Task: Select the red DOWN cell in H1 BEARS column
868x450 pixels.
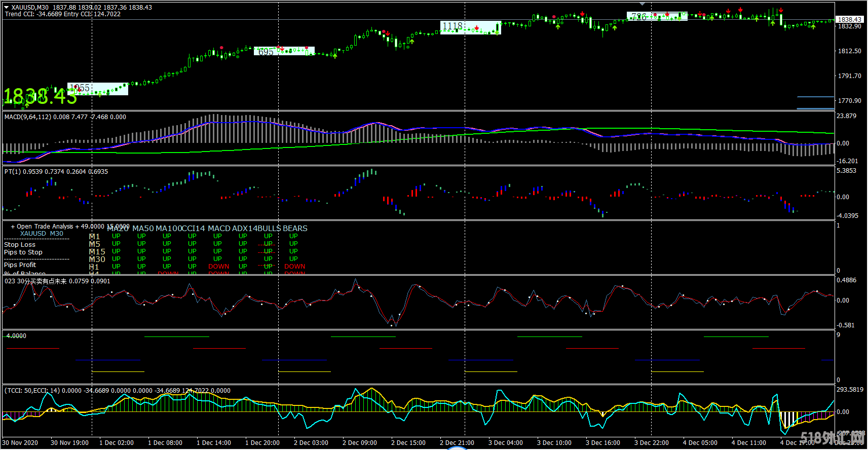Action: tap(294, 267)
